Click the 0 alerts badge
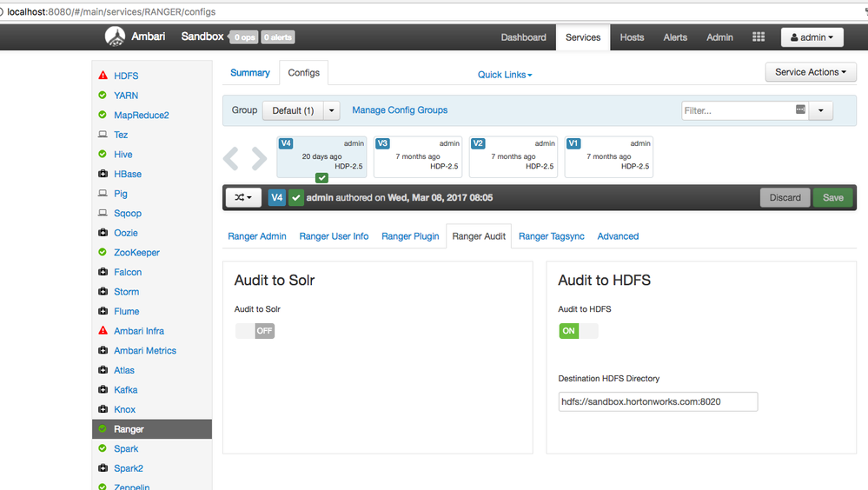Image resolution: width=868 pixels, height=490 pixels. point(278,37)
